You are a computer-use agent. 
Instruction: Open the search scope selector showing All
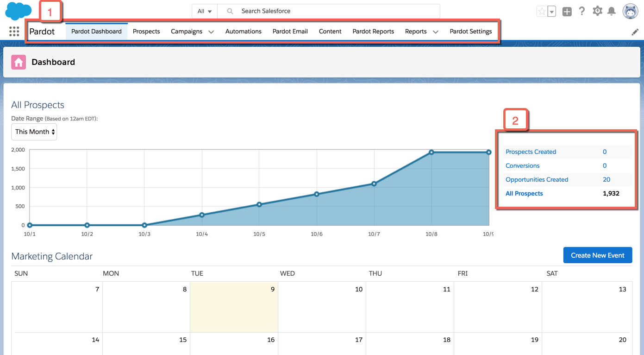[x=204, y=11]
